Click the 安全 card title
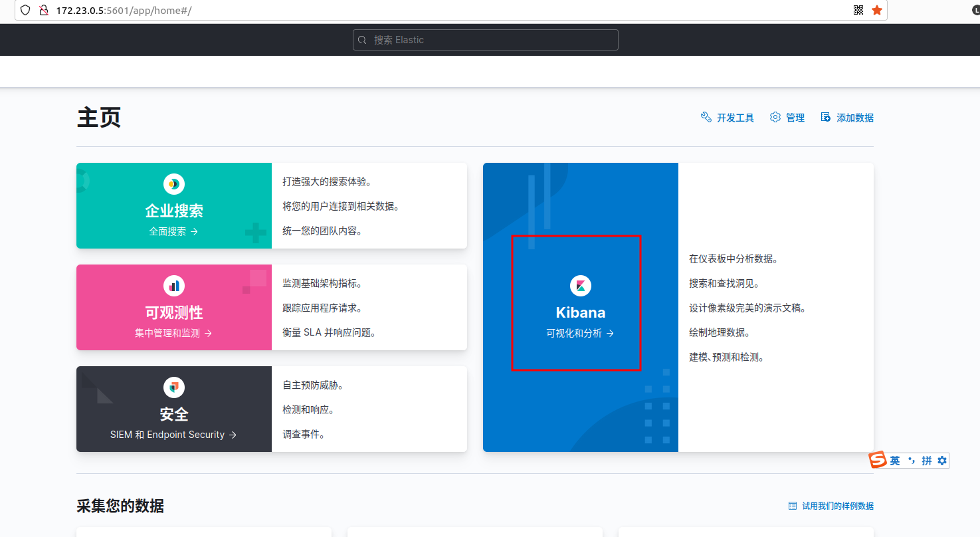The width and height of the screenshot is (980, 537). pos(174,414)
